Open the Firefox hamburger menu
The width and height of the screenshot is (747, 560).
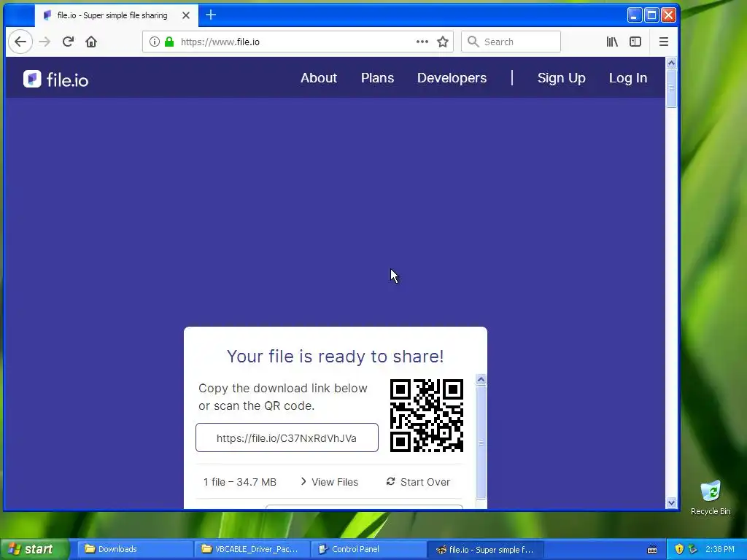tap(664, 42)
